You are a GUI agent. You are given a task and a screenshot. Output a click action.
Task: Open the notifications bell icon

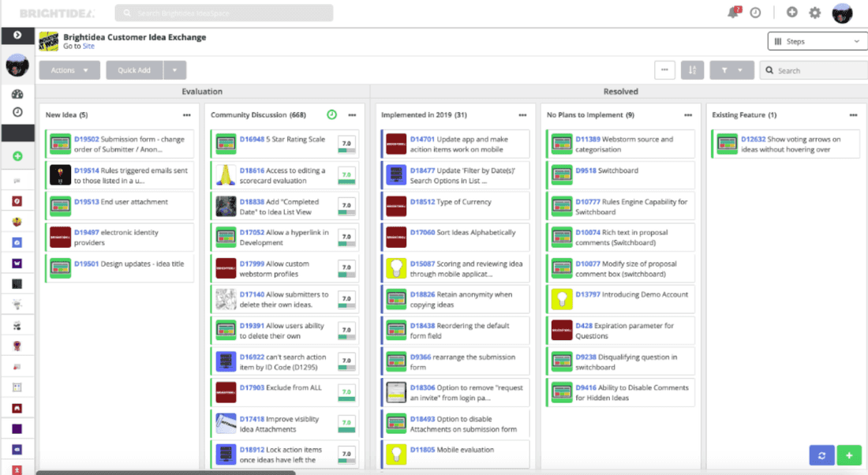[734, 13]
